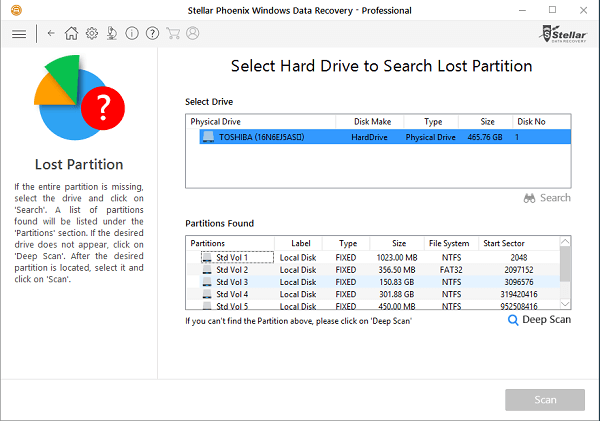Select partition Std Vol 5
The height and width of the screenshot is (421, 600).
coord(373,305)
